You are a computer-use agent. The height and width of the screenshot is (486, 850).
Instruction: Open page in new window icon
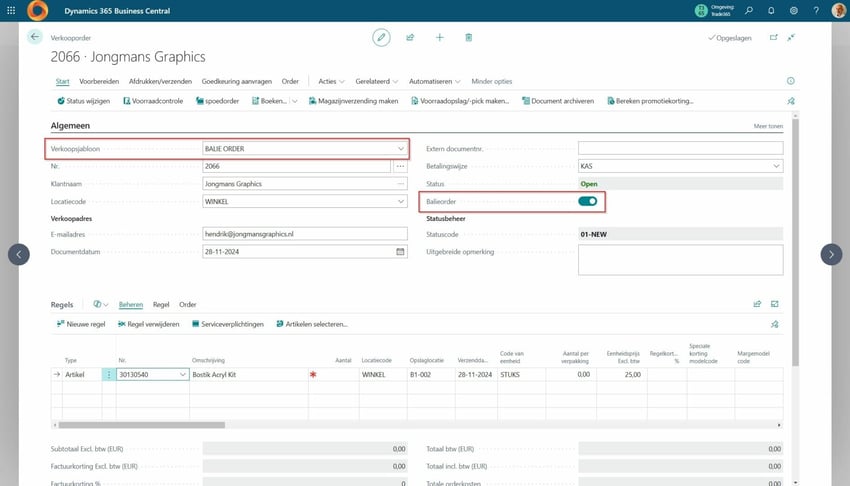774,37
